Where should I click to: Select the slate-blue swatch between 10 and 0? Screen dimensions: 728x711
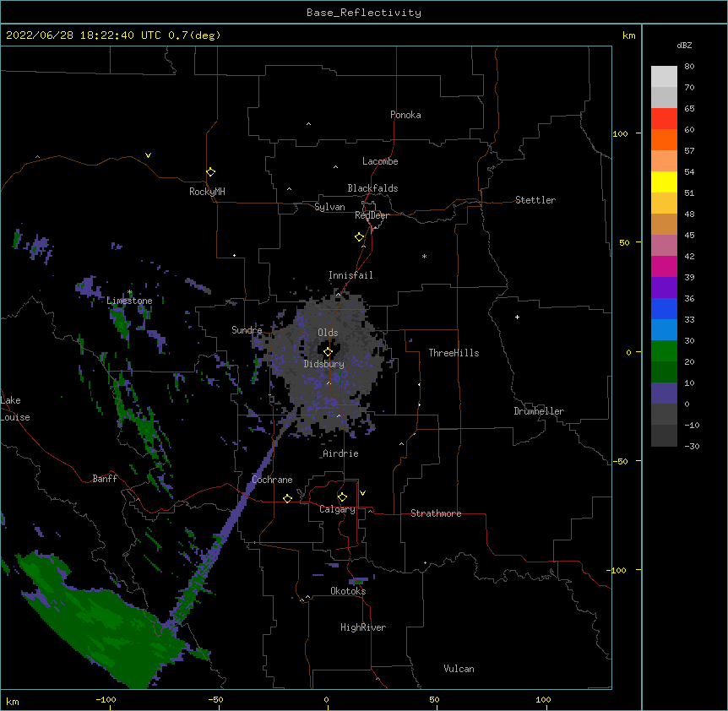(x=664, y=393)
